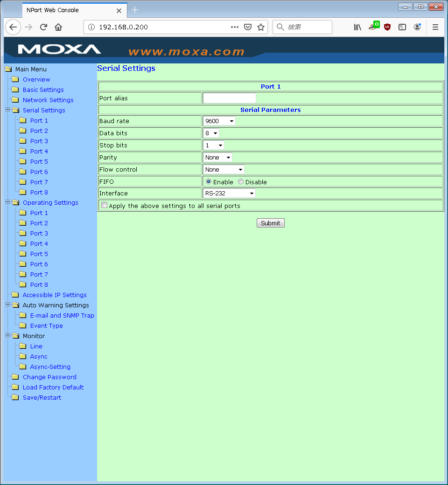Open the Baud rate dropdown
The width and height of the screenshot is (448, 485).
pos(219,121)
